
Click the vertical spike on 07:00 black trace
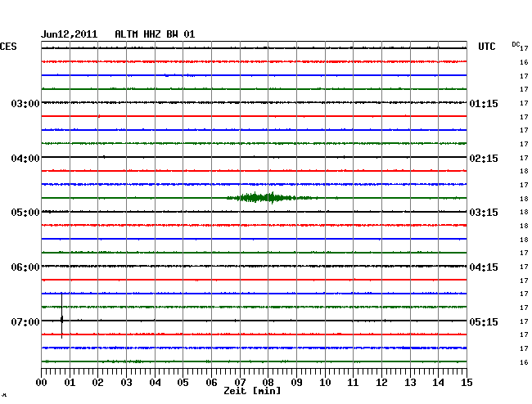tap(61, 316)
